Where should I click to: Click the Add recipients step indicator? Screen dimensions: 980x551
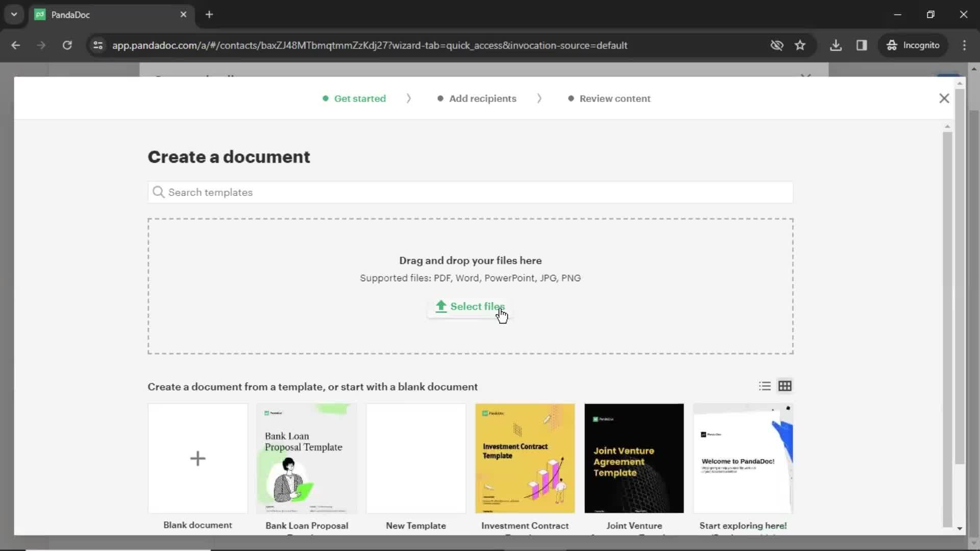482,98
